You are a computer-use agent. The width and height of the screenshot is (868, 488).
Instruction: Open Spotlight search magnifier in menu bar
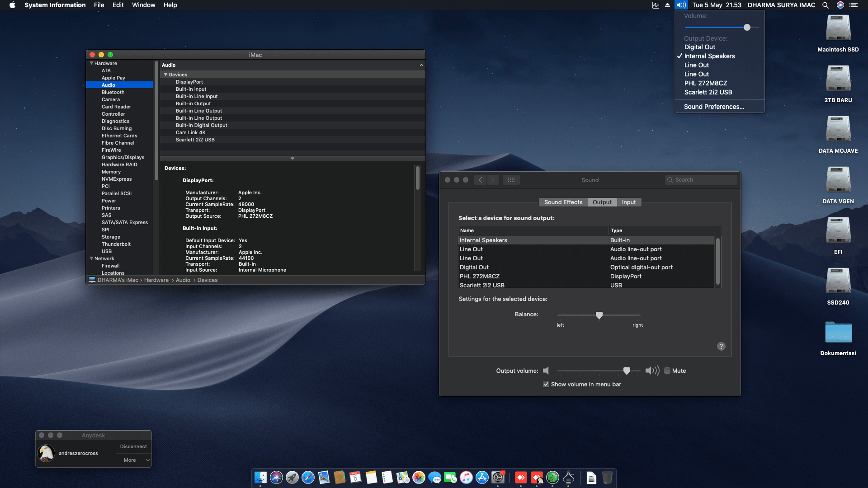click(x=825, y=5)
